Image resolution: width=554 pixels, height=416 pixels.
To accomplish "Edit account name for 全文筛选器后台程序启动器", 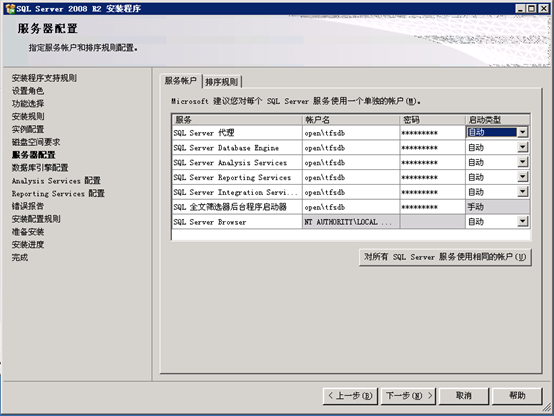I will point(351,207).
